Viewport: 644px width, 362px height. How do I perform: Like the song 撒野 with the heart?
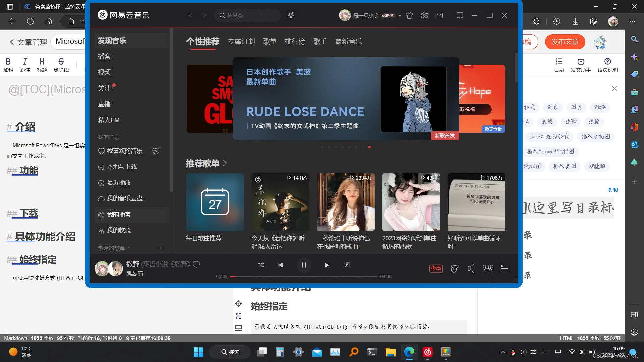point(196,265)
